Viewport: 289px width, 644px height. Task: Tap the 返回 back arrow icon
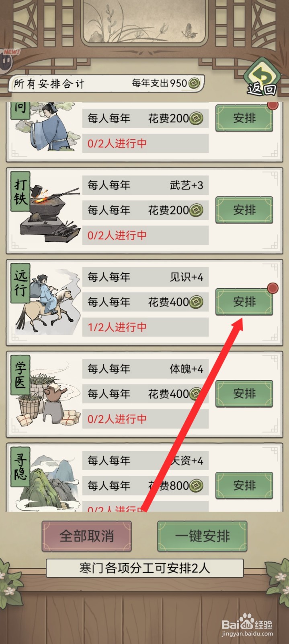(x=262, y=77)
